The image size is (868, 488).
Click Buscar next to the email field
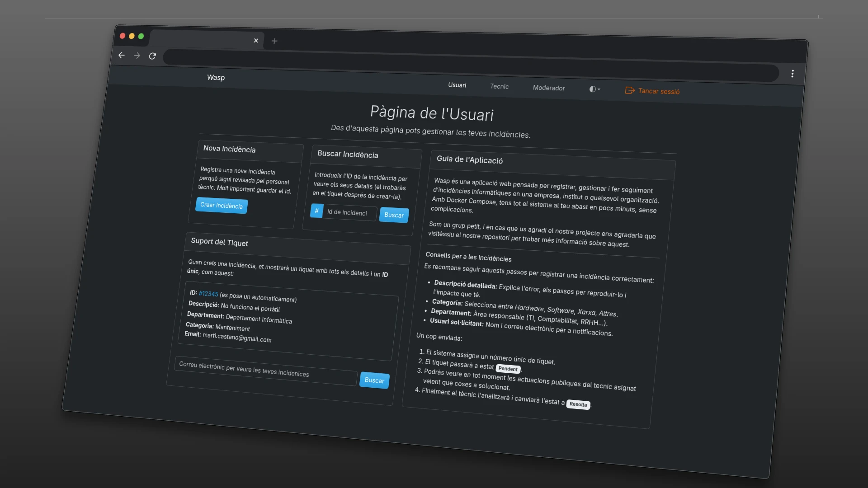pos(374,380)
